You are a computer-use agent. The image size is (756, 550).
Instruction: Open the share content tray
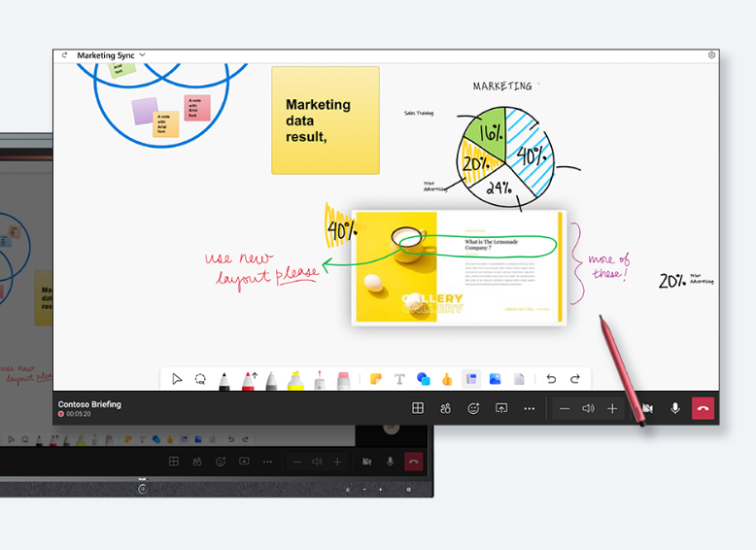coord(501,408)
